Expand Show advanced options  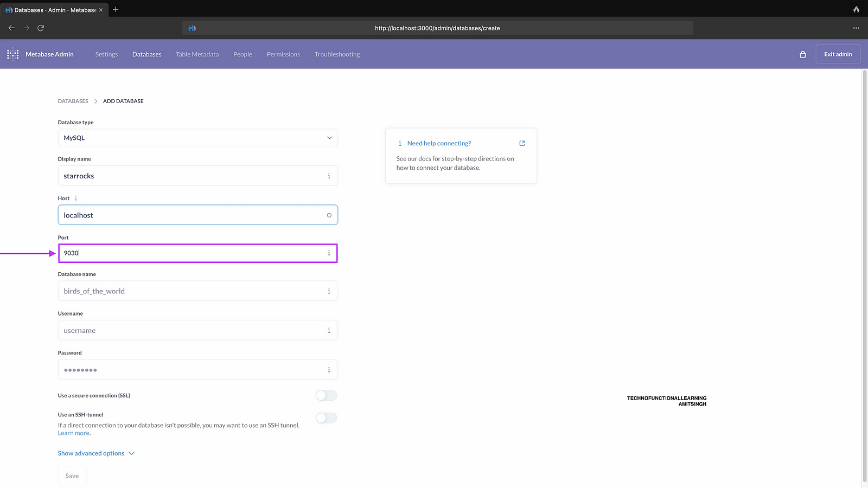pyautogui.click(x=96, y=453)
